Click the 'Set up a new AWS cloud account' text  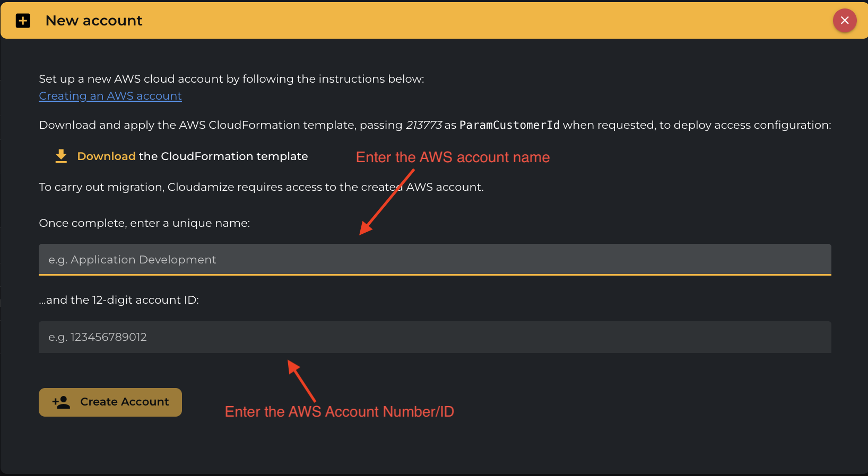[x=231, y=79]
